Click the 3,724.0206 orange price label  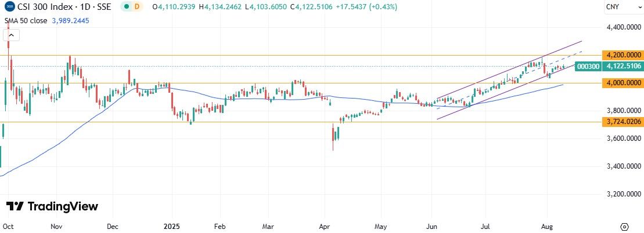click(x=622, y=121)
